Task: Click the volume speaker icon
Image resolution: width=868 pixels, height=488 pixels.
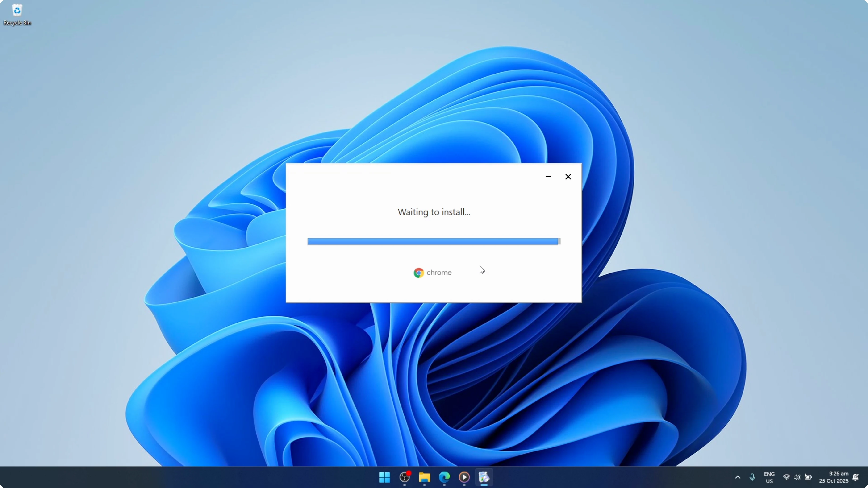Action: pos(797,477)
